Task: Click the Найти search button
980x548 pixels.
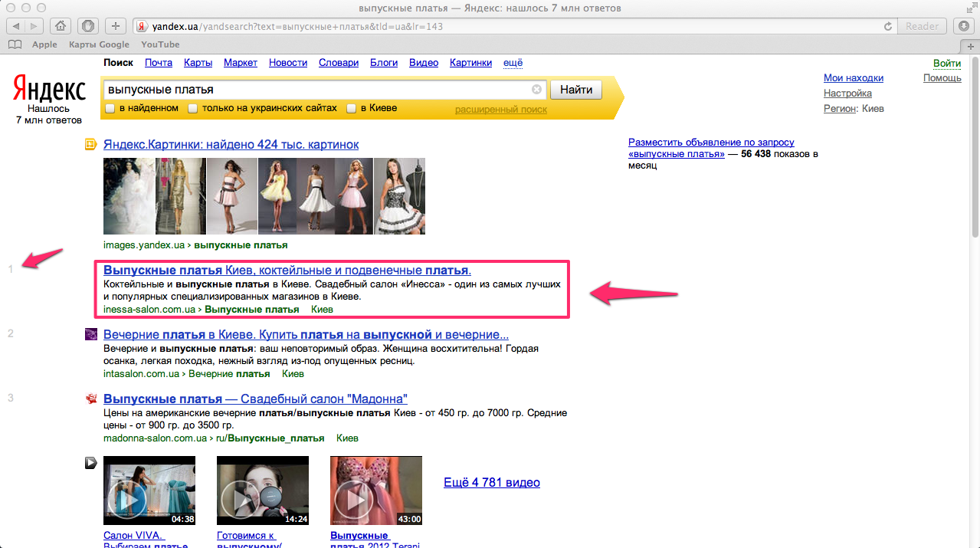Action: point(576,90)
